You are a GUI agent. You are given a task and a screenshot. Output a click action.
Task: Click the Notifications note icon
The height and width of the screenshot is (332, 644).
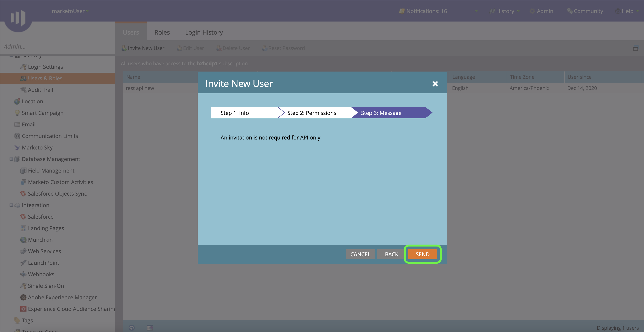pos(401,11)
